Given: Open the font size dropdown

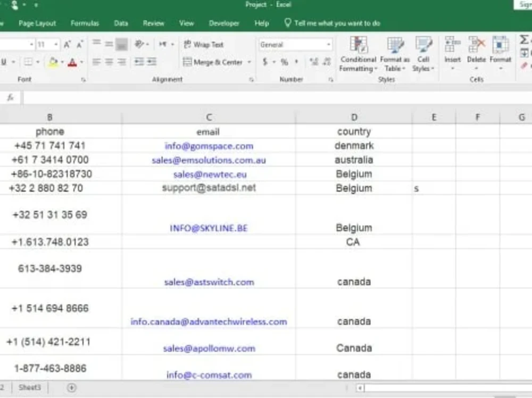Looking at the screenshot, I should pos(56,45).
